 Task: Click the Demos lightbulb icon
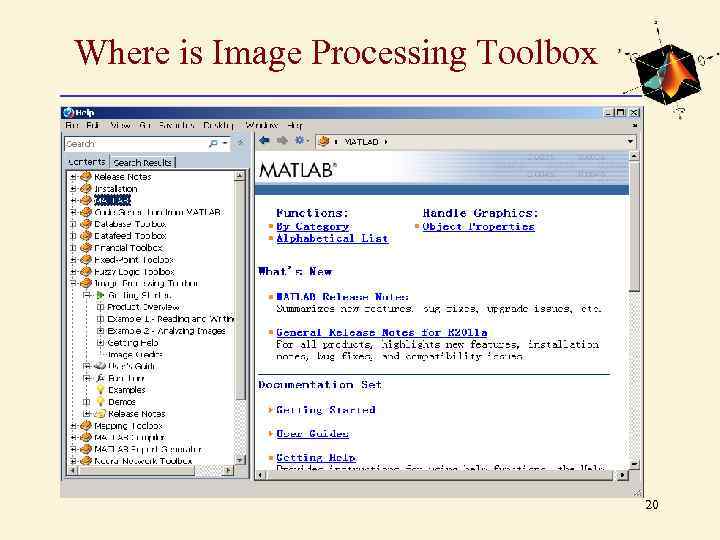coord(101,402)
